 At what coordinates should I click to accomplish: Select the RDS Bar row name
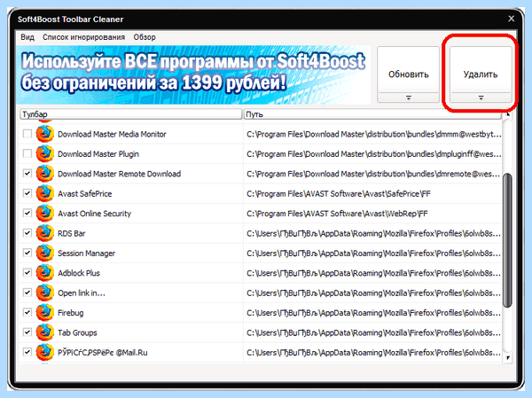point(72,233)
